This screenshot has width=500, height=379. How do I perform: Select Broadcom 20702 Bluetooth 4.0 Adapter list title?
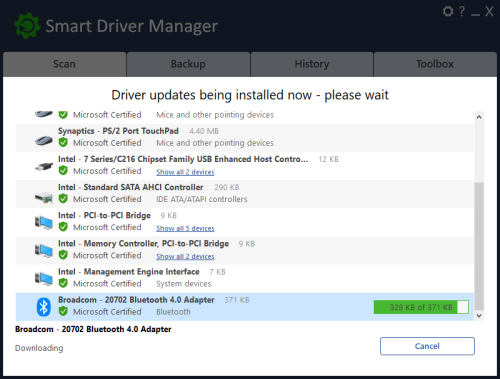coord(136,300)
